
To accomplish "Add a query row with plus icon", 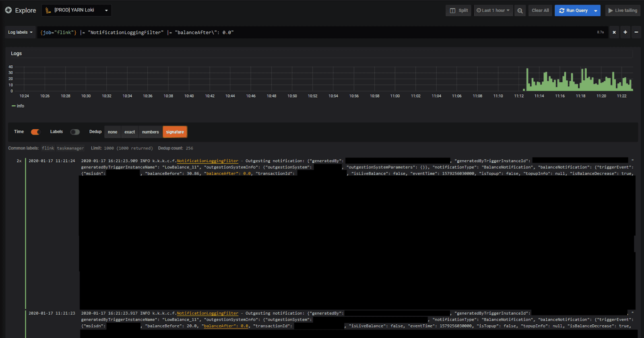I will pyautogui.click(x=625, y=32).
